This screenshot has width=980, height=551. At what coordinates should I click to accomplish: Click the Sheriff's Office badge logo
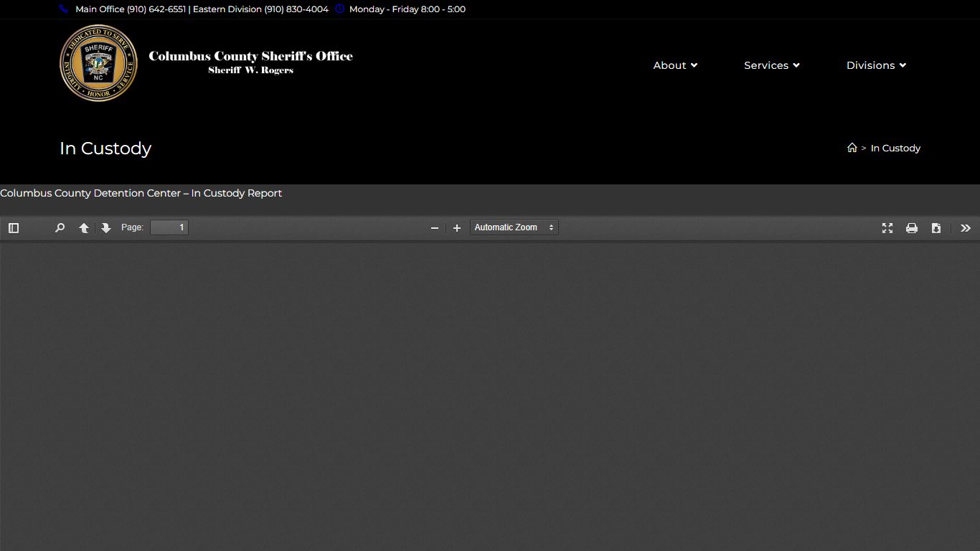pyautogui.click(x=98, y=63)
